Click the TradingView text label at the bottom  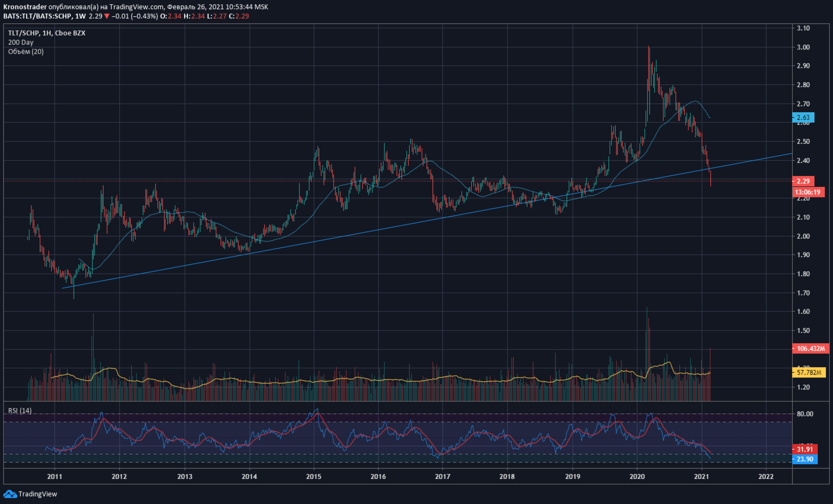tap(37, 494)
